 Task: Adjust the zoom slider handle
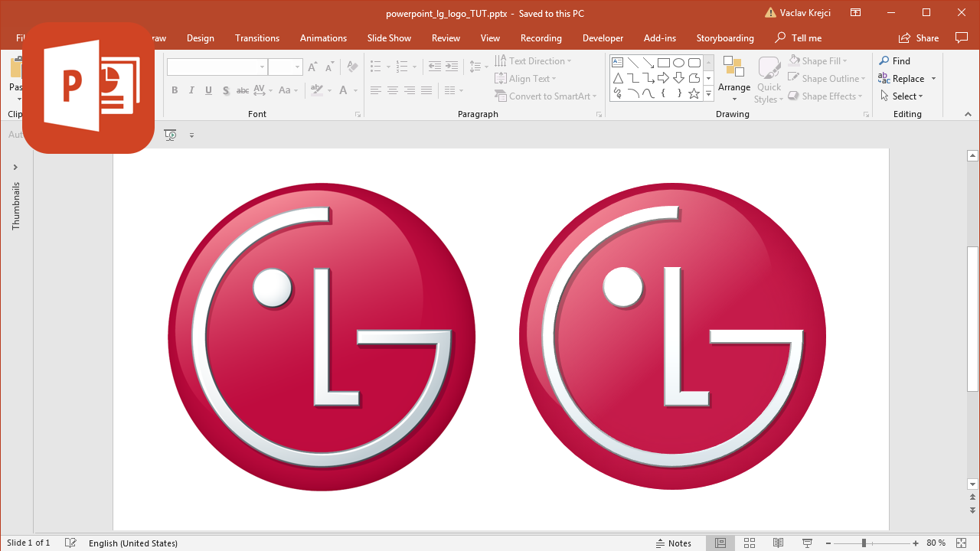pos(864,543)
